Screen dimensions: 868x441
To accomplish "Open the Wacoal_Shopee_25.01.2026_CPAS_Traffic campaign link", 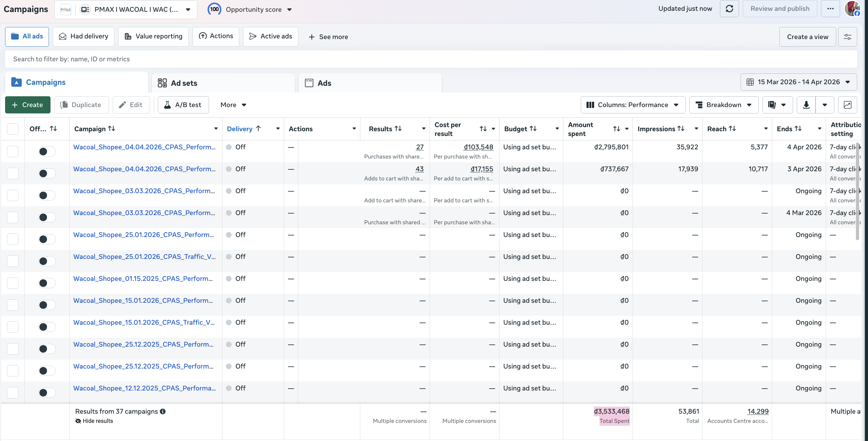I will [x=144, y=257].
